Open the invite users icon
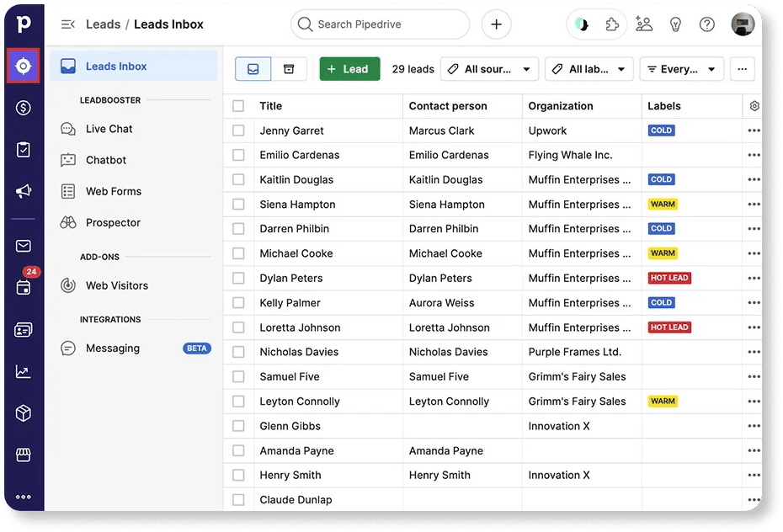 point(644,24)
